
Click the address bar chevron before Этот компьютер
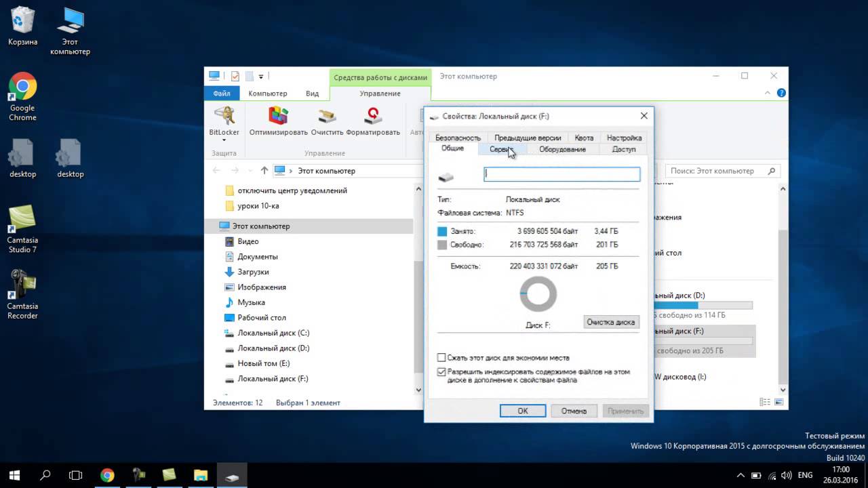pyautogui.click(x=290, y=171)
